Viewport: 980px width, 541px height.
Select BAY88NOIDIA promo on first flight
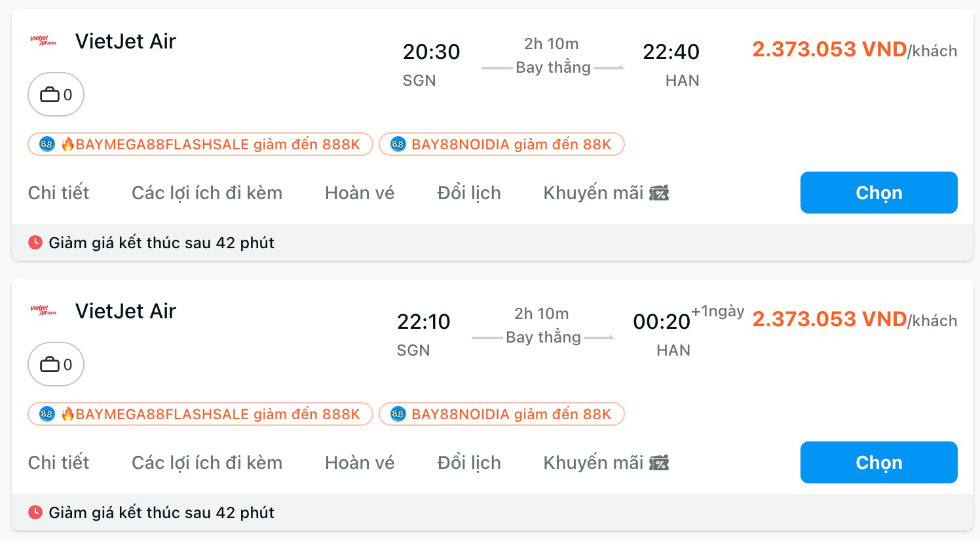502,144
